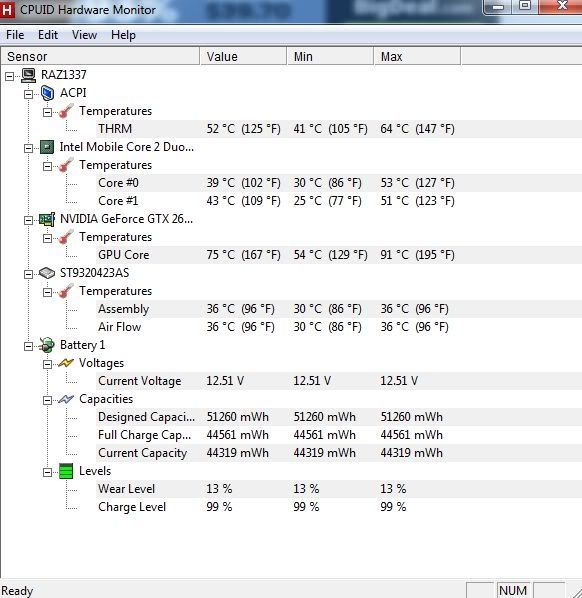Viewport: 582px width, 598px height.
Task: Click the green Levels icon
Action: coord(66,471)
